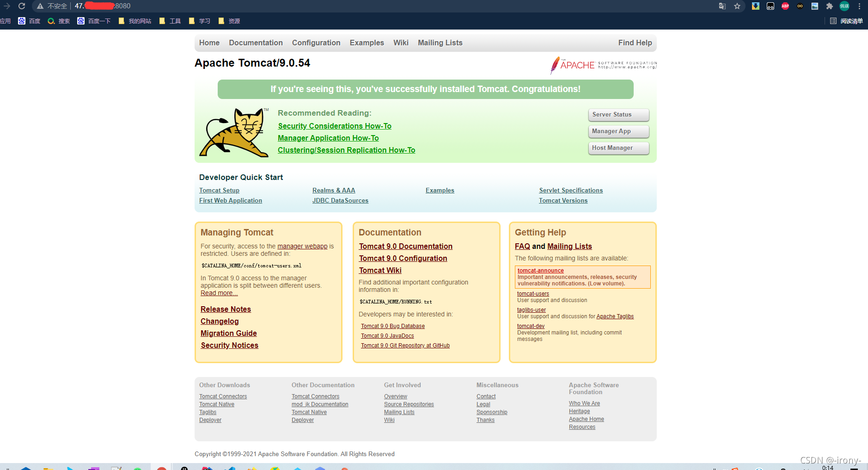Open Tomcat 9.0 Configuration link
The height and width of the screenshot is (470, 868).
click(403, 258)
